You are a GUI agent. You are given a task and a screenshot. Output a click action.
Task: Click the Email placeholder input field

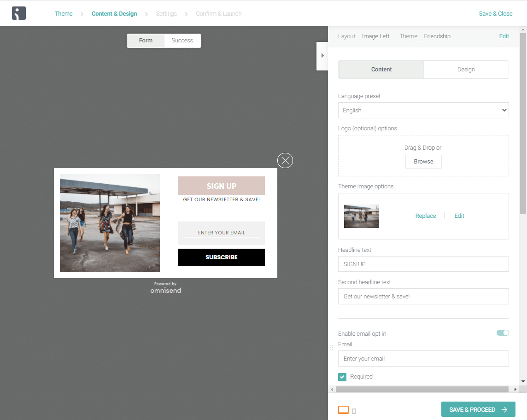[x=423, y=358]
